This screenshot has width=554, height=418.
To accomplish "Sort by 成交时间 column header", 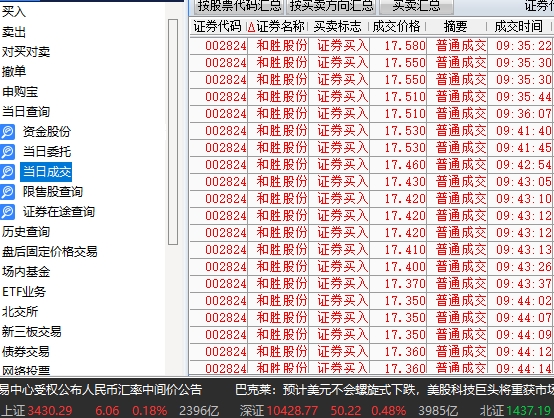I will [518, 27].
